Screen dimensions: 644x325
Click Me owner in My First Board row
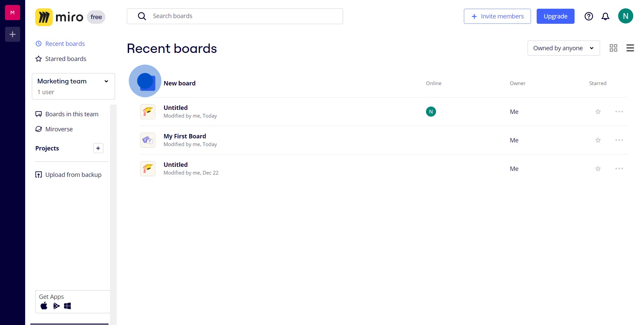pyautogui.click(x=514, y=140)
